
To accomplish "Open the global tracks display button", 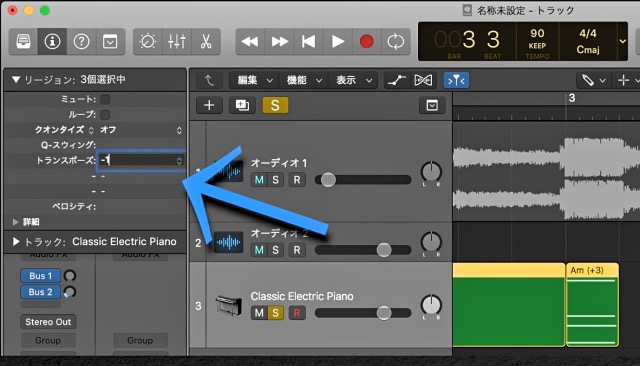I will [432, 106].
